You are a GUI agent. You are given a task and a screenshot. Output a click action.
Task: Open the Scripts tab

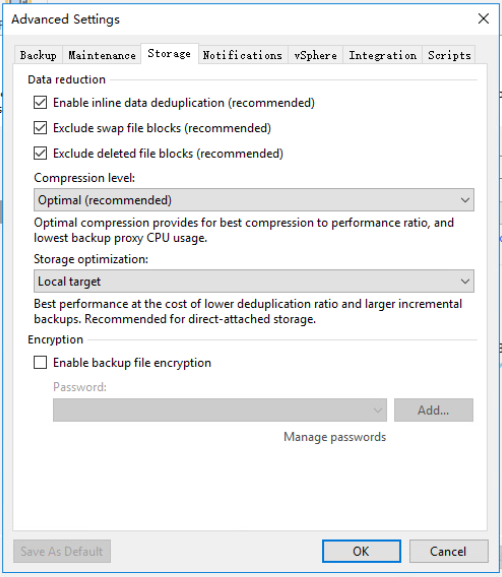[x=449, y=55]
